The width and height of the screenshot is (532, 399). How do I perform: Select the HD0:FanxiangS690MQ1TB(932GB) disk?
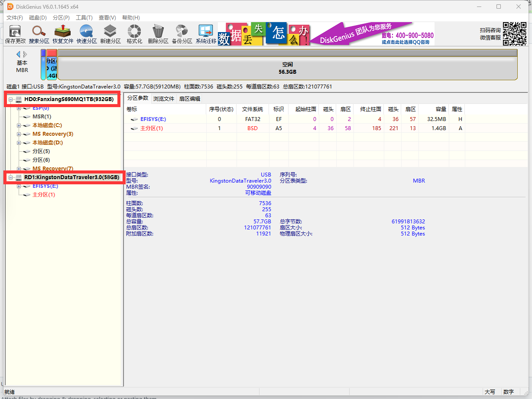[68, 99]
